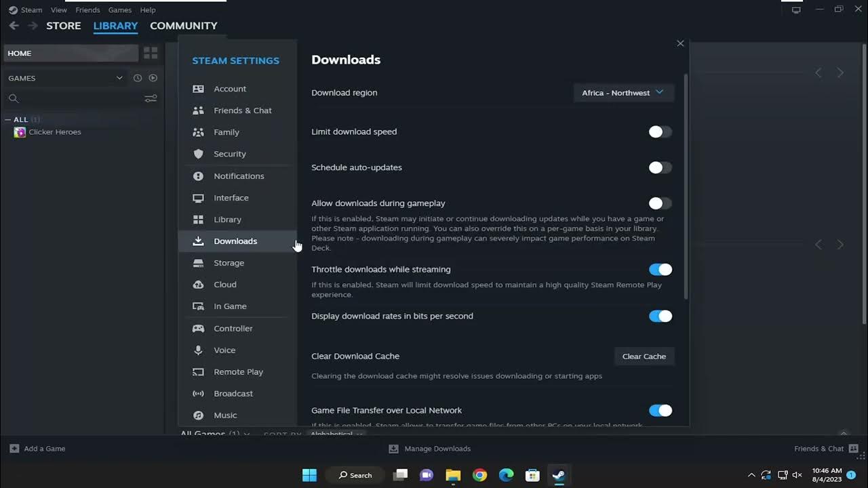Viewport: 868px width, 488px height.
Task: Switch to the STORE tab
Action: click(x=64, y=26)
